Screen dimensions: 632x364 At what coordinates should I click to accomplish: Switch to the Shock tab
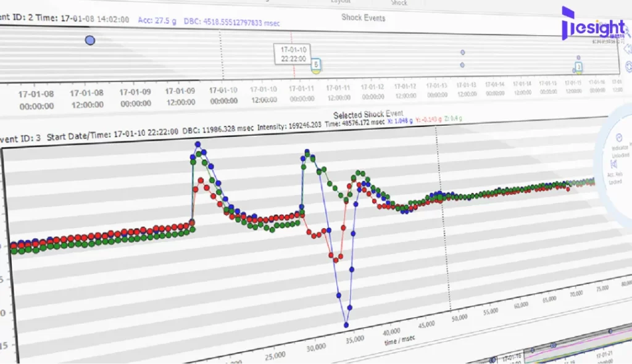pyautogui.click(x=399, y=3)
